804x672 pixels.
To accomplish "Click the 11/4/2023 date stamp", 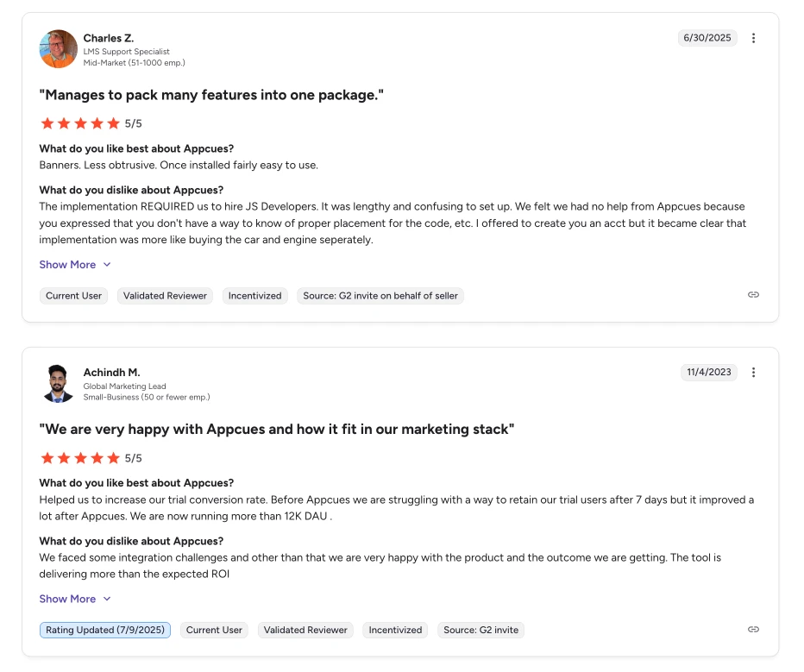I will [x=709, y=372].
